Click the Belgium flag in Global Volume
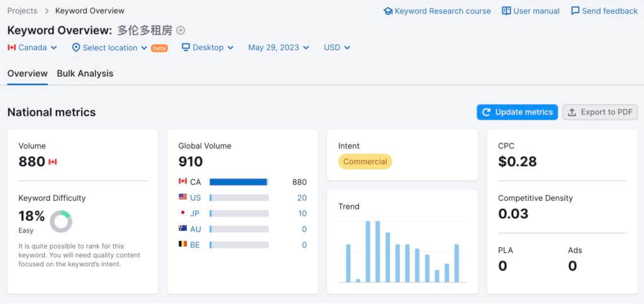This screenshot has width=644, height=304. [x=183, y=244]
